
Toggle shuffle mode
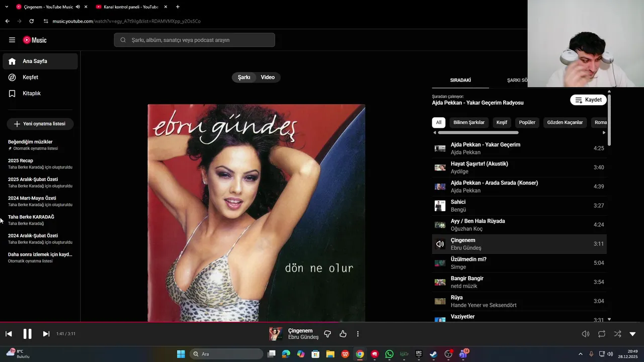click(617, 334)
